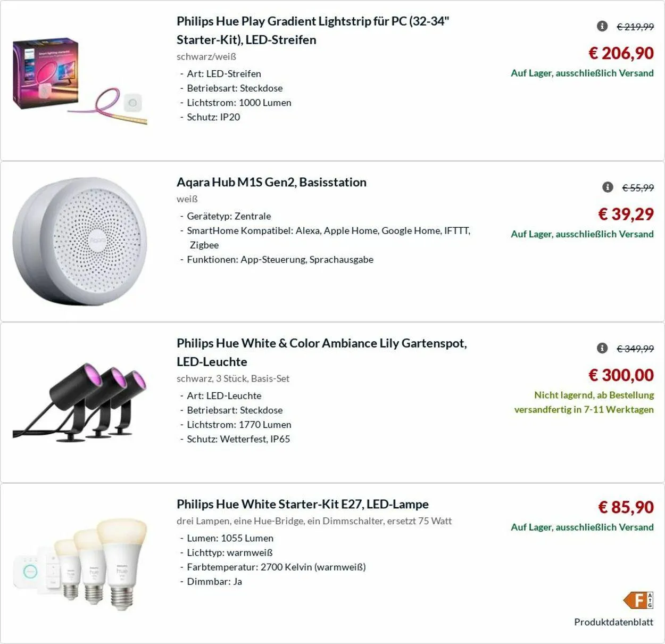
Task: Click the € 85,90 price
Action: click(626, 507)
